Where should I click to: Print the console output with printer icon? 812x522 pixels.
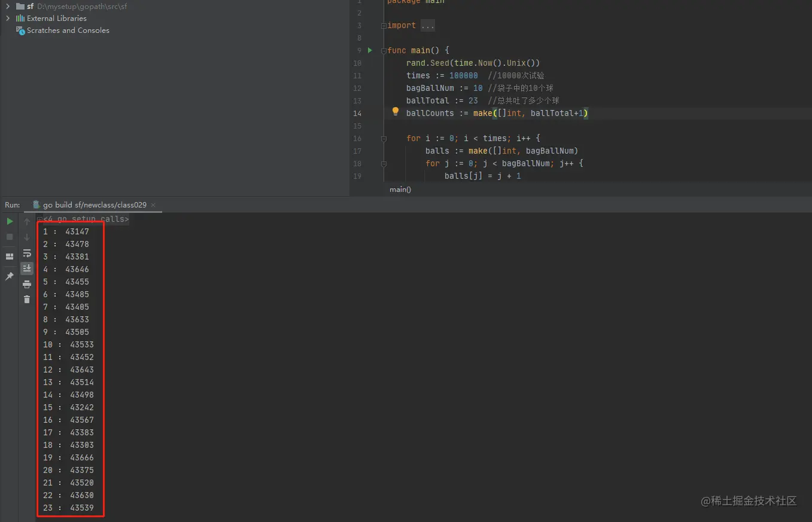[x=27, y=284]
